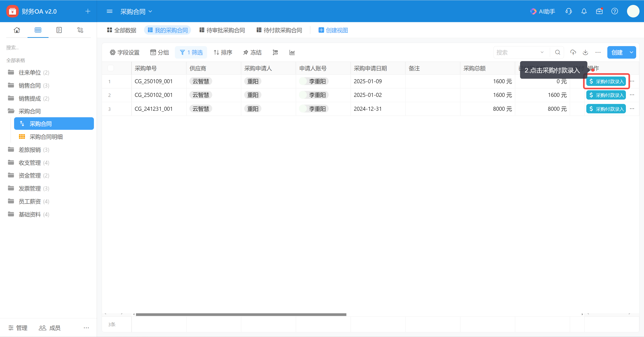
Task: Click the horizontal scrollbar thumb under the table
Action: pos(241,314)
